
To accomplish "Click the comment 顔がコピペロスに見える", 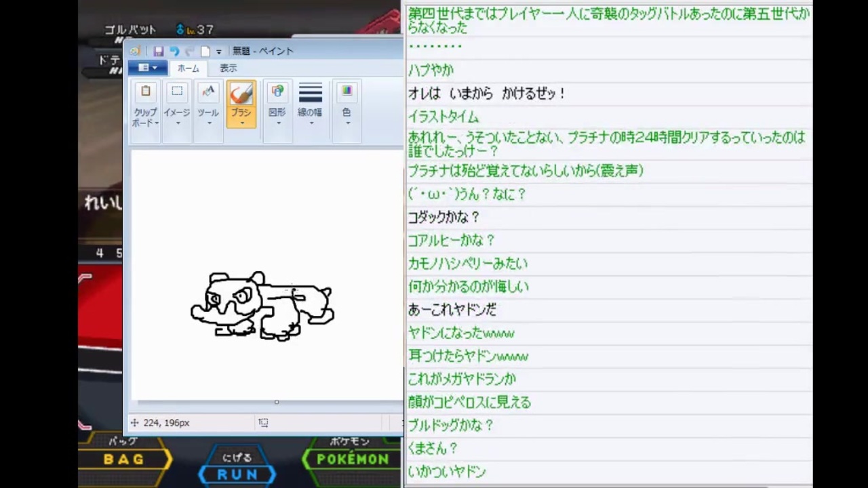I will pyautogui.click(x=469, y=402).
